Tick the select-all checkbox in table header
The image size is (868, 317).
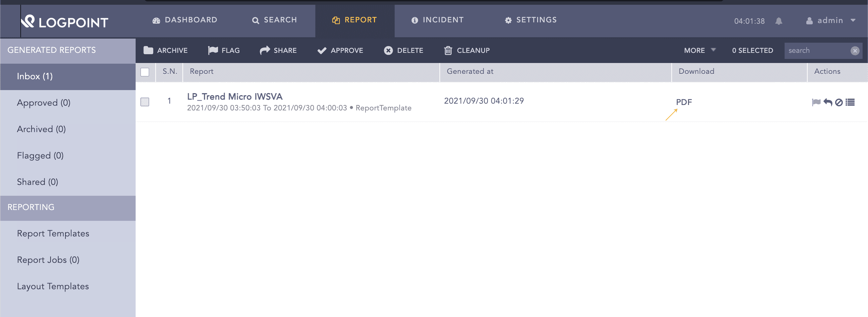(x=145, y=72)
